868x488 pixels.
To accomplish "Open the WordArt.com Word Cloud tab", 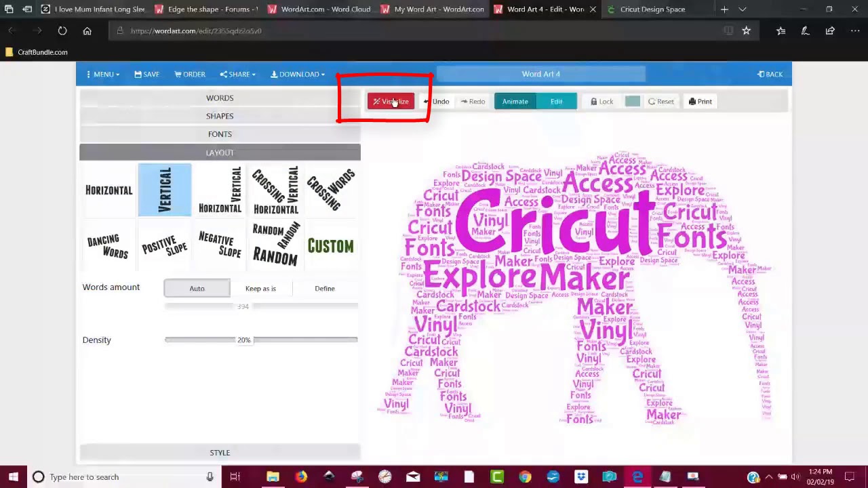I will (x=319, y=9).
